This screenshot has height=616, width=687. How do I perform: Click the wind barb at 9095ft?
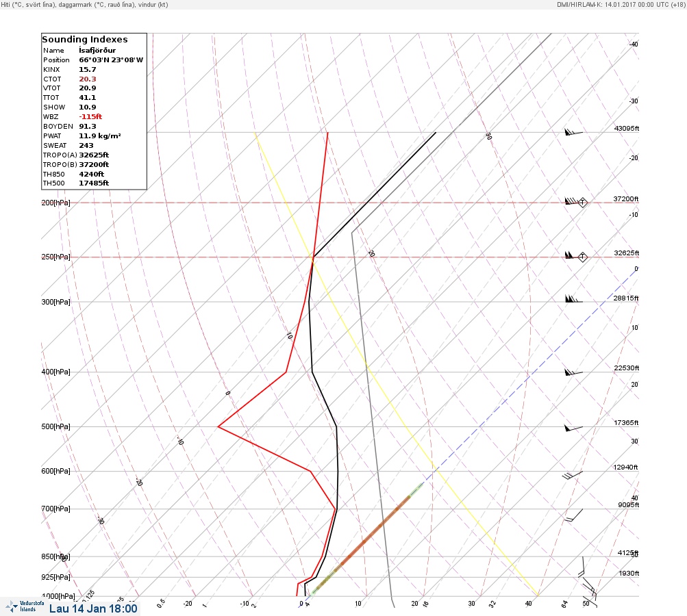tap(573, 515)
